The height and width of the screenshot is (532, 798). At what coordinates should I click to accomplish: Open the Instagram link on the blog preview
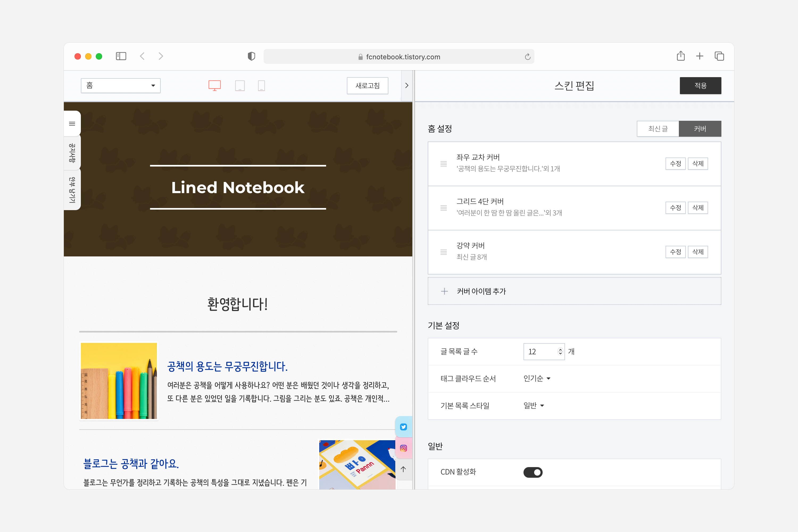click(404, 448)
